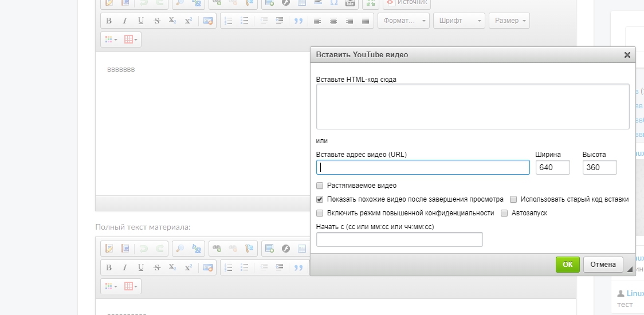
Task: Enable Включить режим повышенной конфиденциальности
Action: point(320,213)
